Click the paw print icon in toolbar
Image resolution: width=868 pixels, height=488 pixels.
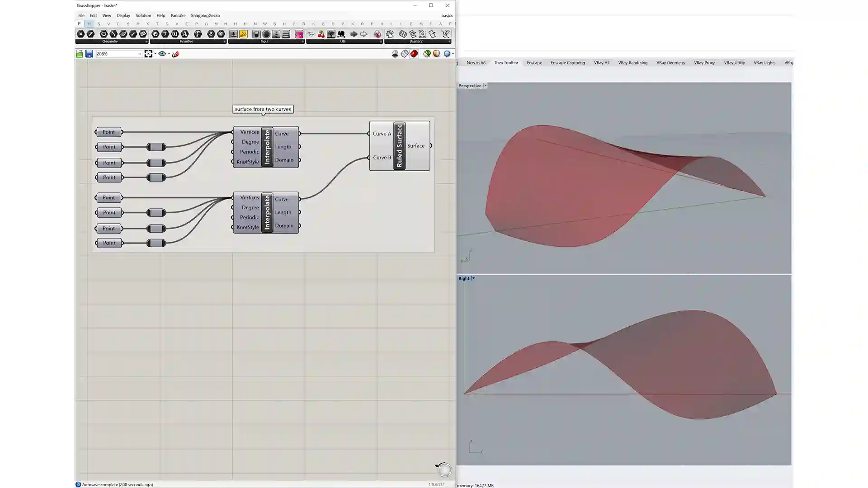pos(390,34)
